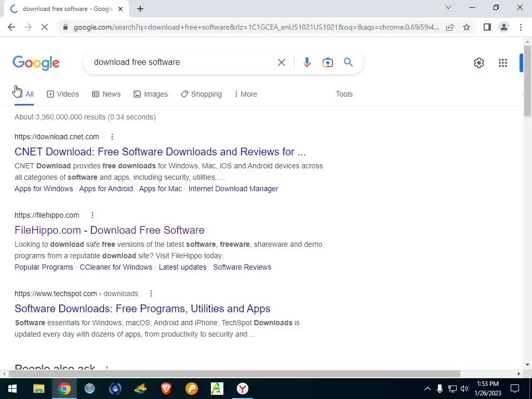The width and height of the screenshot is (532, 399).
Task: Submit search with magnifier icon
Action: tap(348, 62)
